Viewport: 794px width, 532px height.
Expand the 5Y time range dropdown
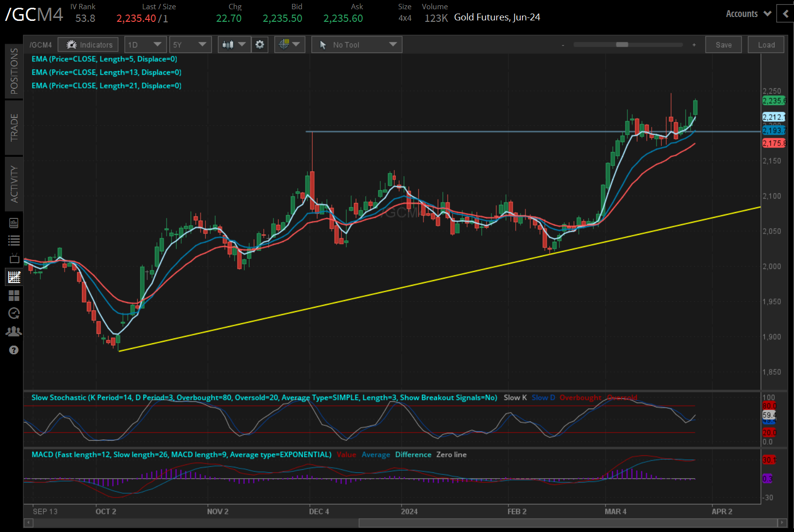tap(190, 45)
